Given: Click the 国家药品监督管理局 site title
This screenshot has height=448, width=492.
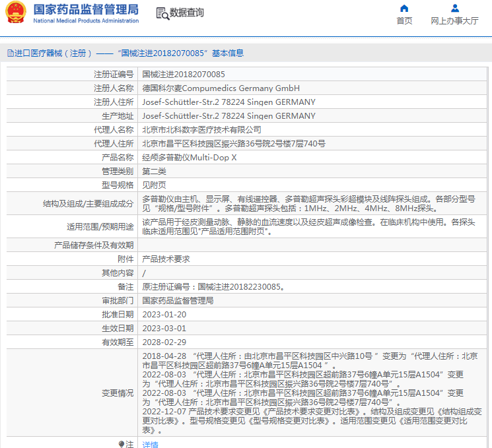Looking at the screenshot, I should click(86, 9).
